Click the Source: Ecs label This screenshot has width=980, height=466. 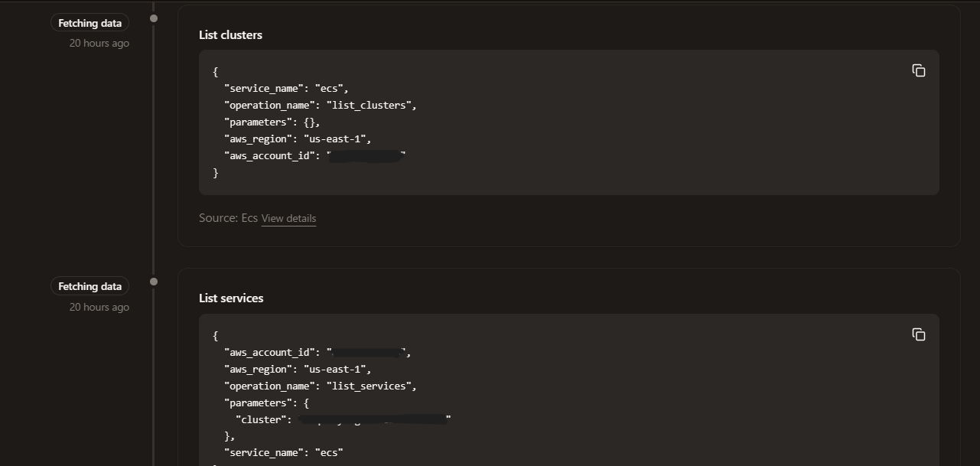[x=228, y=218]
